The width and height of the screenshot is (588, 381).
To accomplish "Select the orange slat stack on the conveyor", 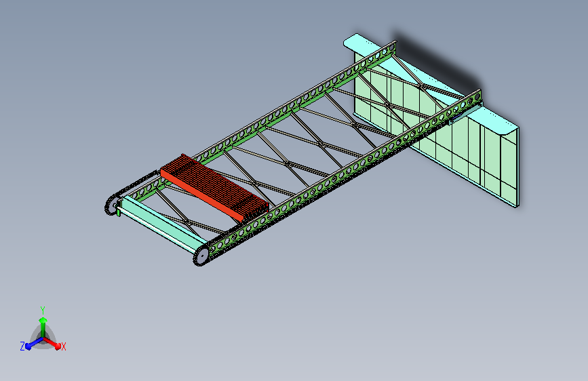I will click(x=215, y=188).
